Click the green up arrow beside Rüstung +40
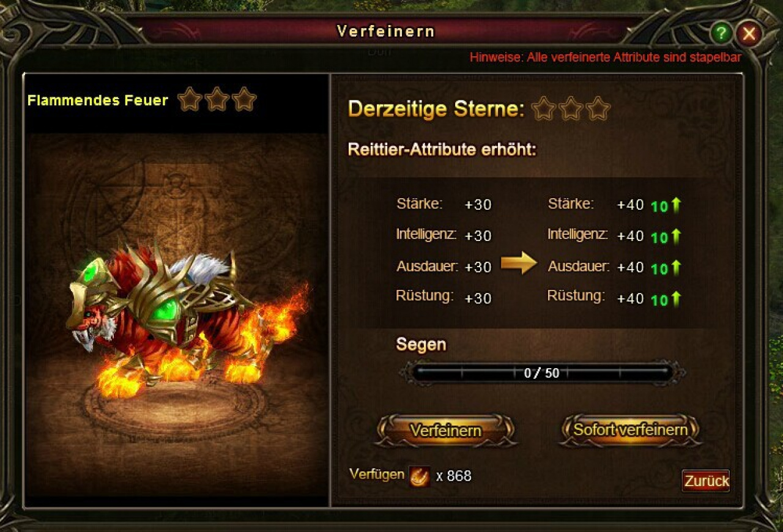Image resolution: width=783 pixels, height=532 pixels. point(676,299)
